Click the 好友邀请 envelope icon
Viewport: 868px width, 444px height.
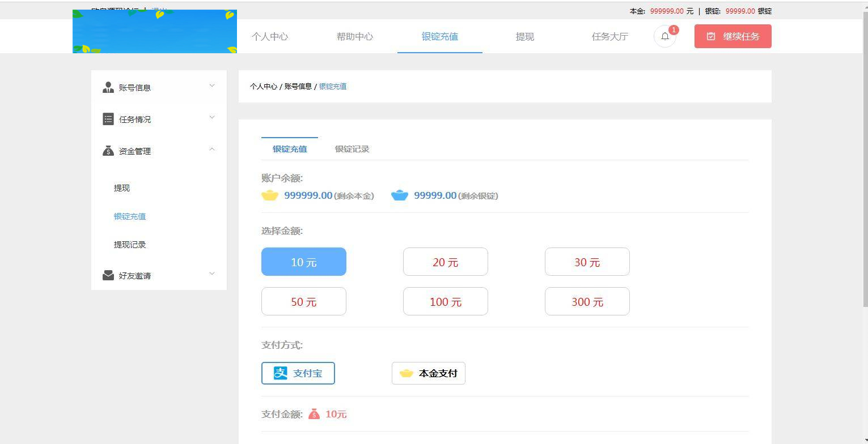coord(108,275)
